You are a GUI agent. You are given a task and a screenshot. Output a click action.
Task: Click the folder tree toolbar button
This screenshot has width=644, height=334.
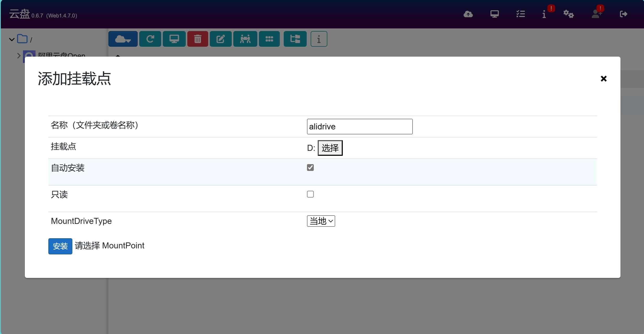point(295,39)
